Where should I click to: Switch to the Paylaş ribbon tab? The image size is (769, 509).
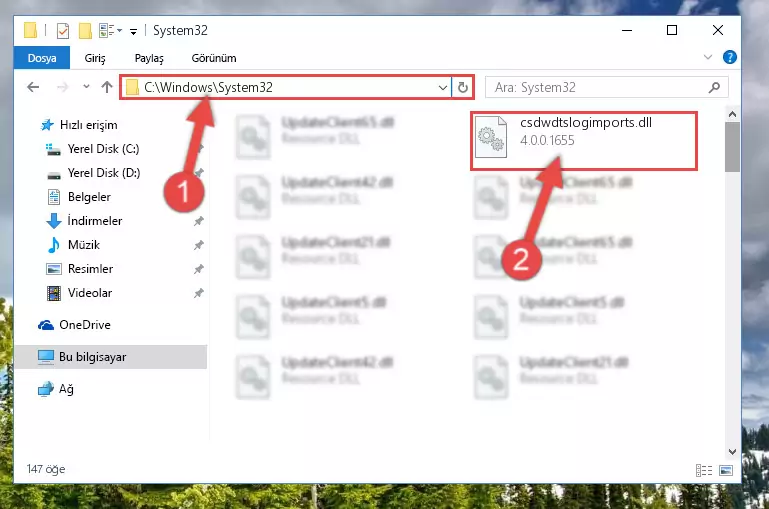pyautogui.click(x=149, y=58)
